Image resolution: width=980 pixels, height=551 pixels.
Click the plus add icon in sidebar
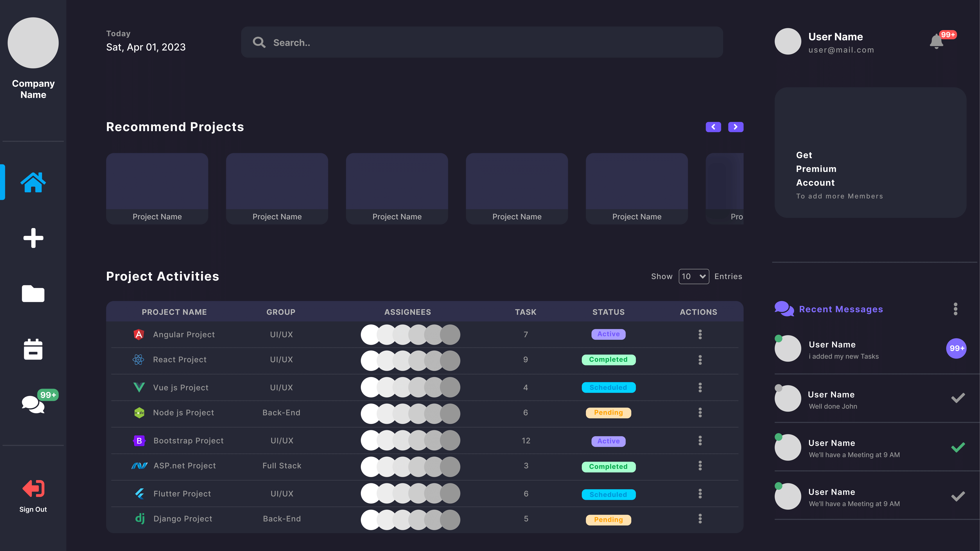(33, 238)
